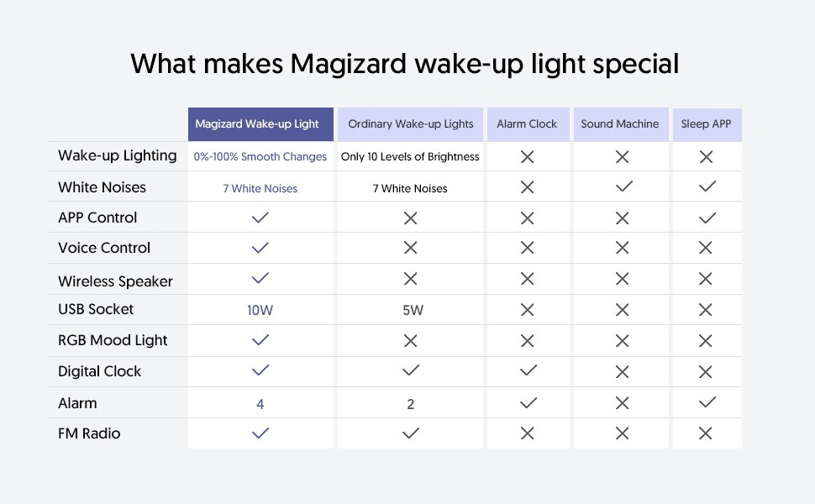Click the Sleep APP column header

click(x=707, y=124)
